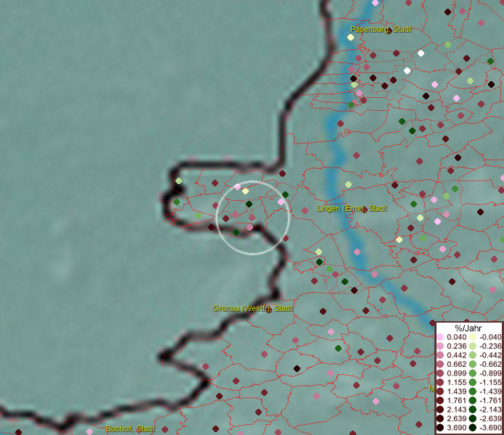Click the Lingen (Ems), Stadt label
This screenshot has width=504, height=435.
(x=352, y=208)
